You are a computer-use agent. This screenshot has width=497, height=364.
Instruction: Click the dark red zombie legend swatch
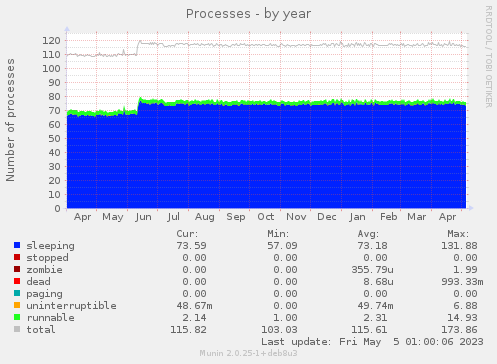17,269
